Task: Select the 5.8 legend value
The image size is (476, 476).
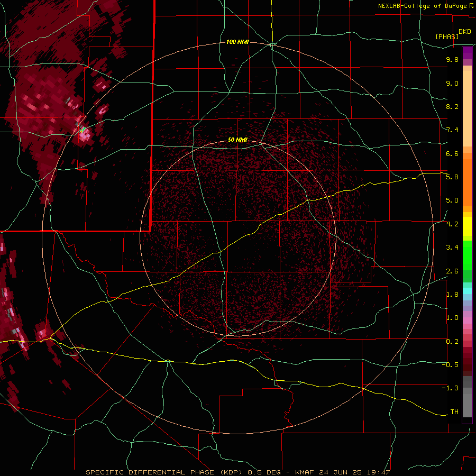Action: 452,177
